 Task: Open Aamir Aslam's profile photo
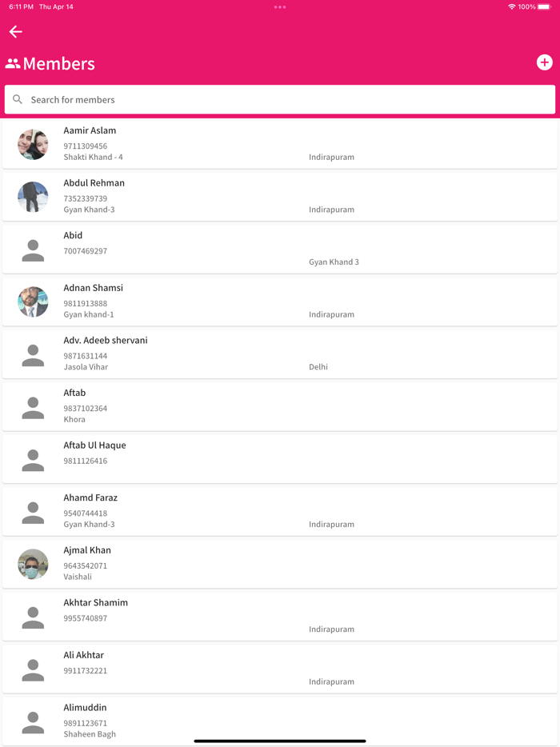(x=33, y=145)
